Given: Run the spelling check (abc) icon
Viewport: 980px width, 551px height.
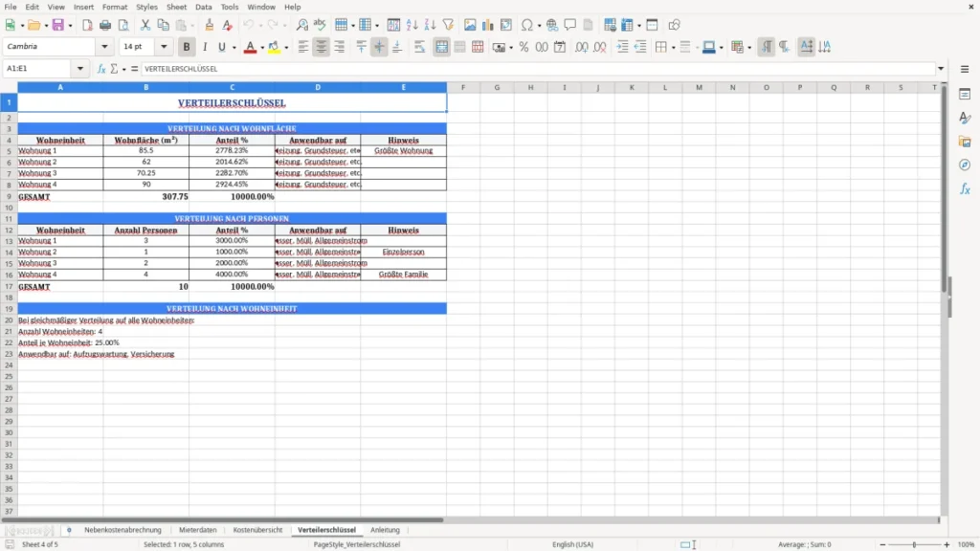Looking at the screenshot, I should [320, 25].
